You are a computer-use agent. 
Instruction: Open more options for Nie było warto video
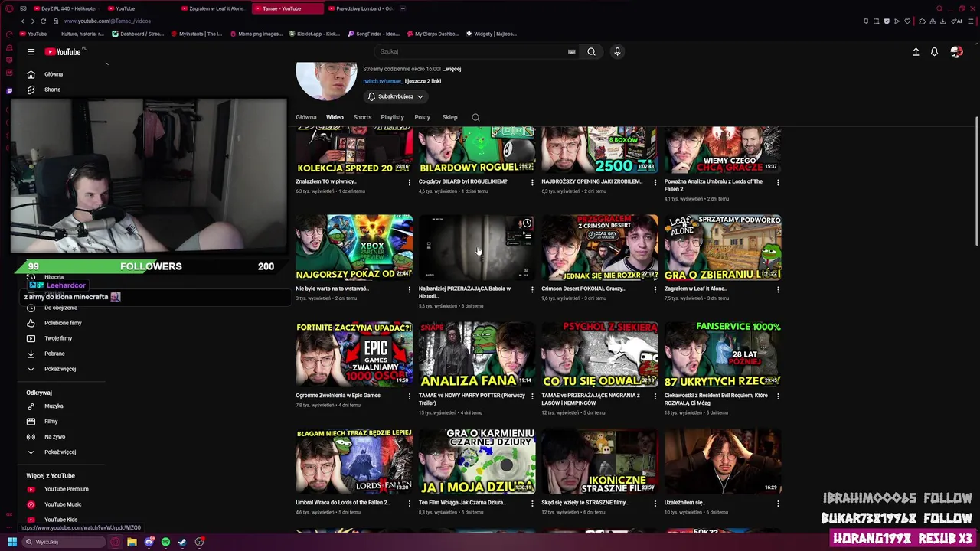[409, 289]
